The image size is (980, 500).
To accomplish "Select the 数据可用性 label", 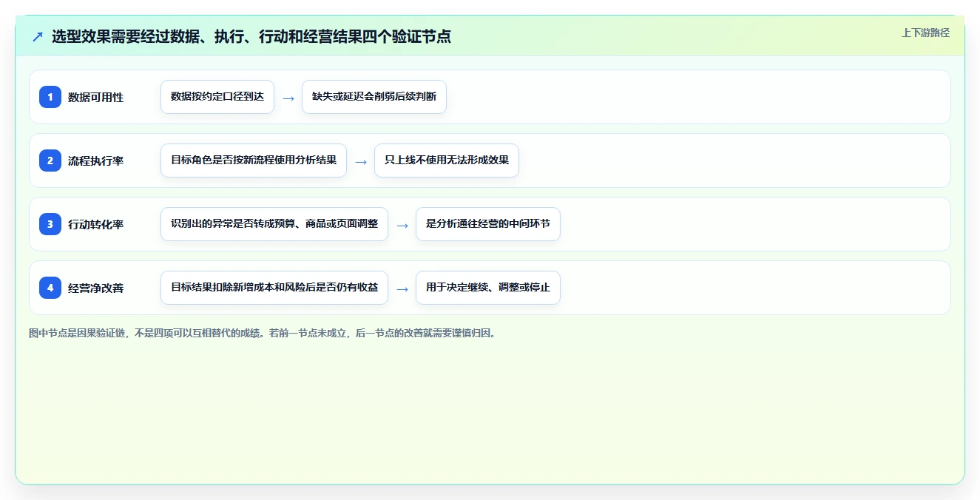I will pos(95,97).
